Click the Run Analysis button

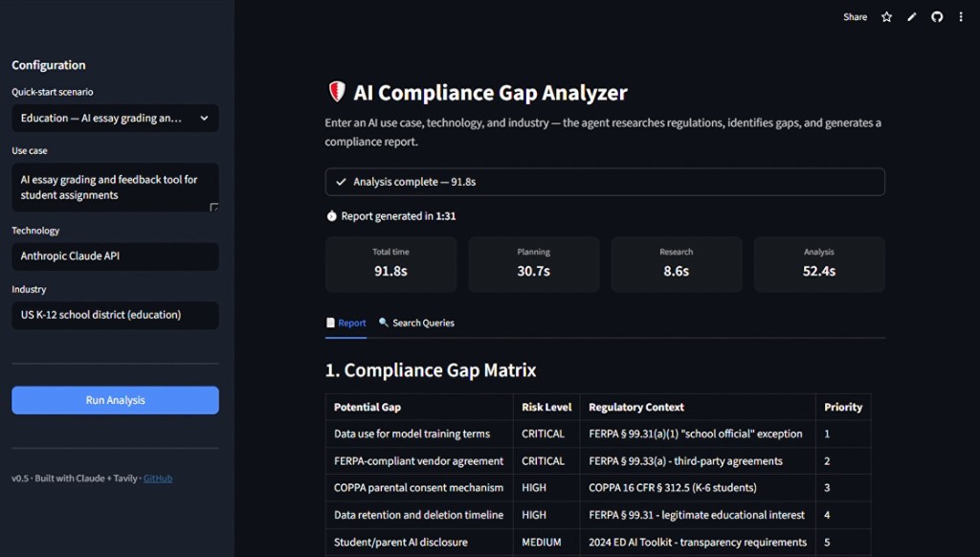[x=115, y=400]
